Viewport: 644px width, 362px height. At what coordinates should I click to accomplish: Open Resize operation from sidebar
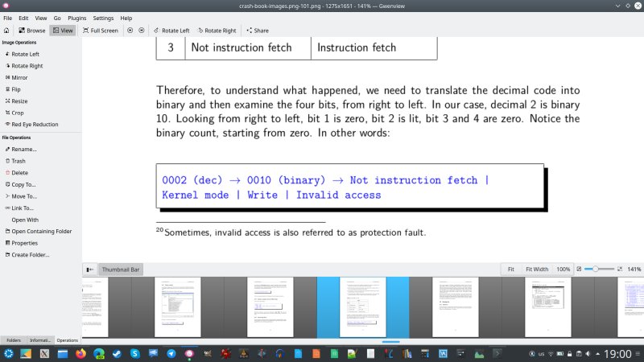(16, 101)
